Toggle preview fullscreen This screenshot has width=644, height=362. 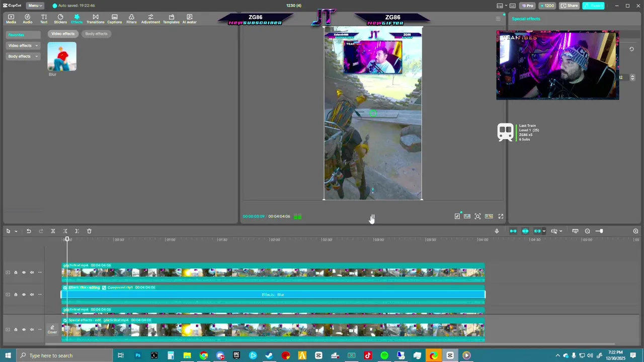click(501, 217)
